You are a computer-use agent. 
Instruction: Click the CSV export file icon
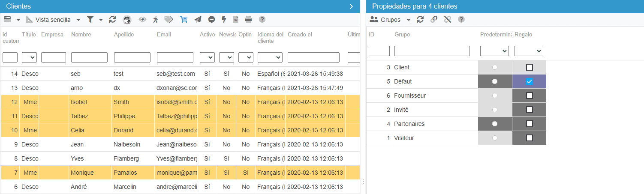pos(235,19)
